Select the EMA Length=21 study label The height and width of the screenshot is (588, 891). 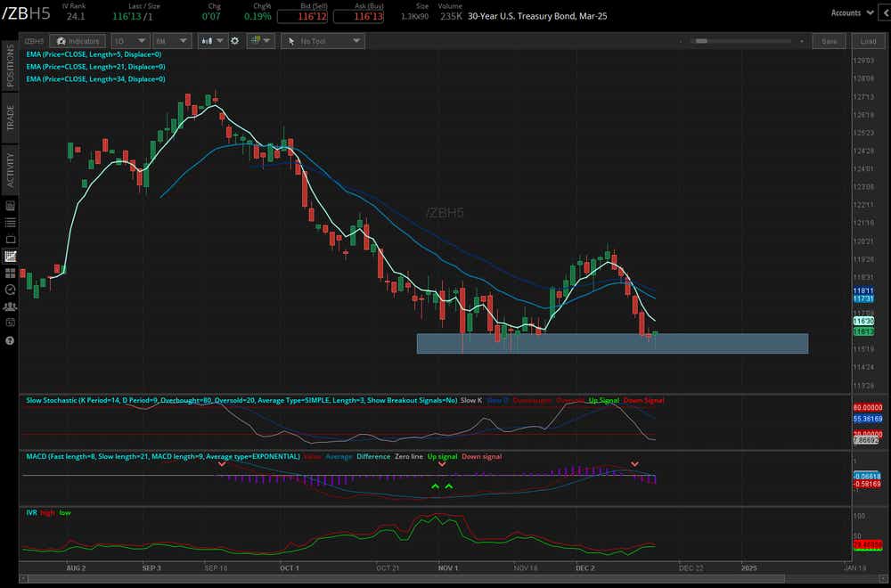coord(95,67)
